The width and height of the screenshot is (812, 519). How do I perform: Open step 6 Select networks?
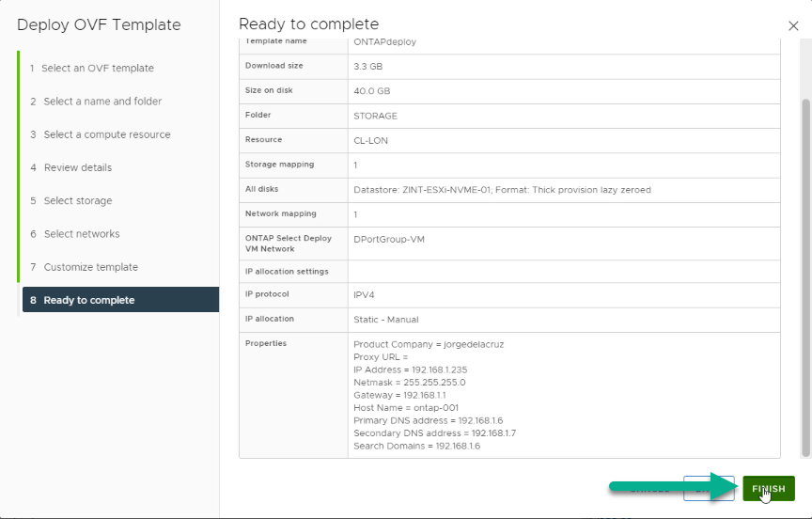pyautogui.click(x=74, y=233)
